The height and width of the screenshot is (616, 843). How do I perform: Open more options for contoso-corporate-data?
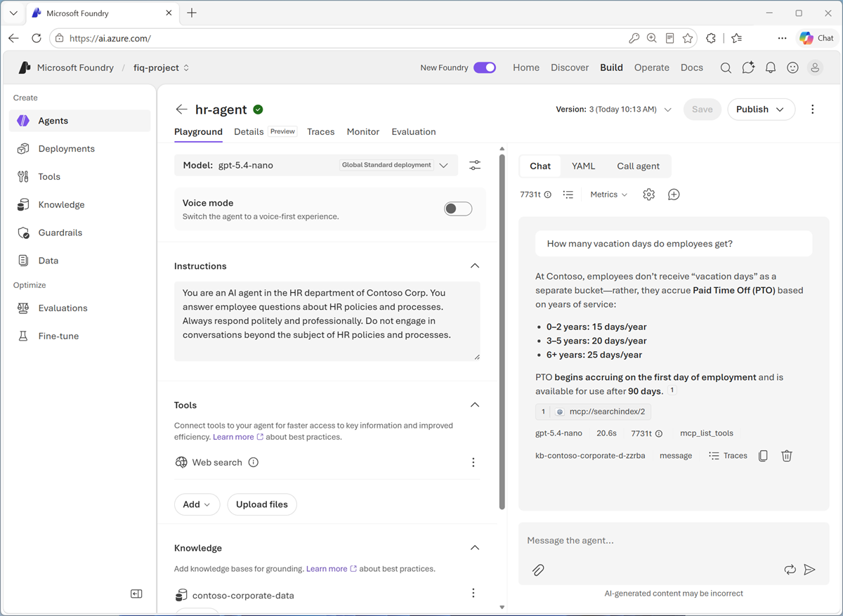coord(473,594)
